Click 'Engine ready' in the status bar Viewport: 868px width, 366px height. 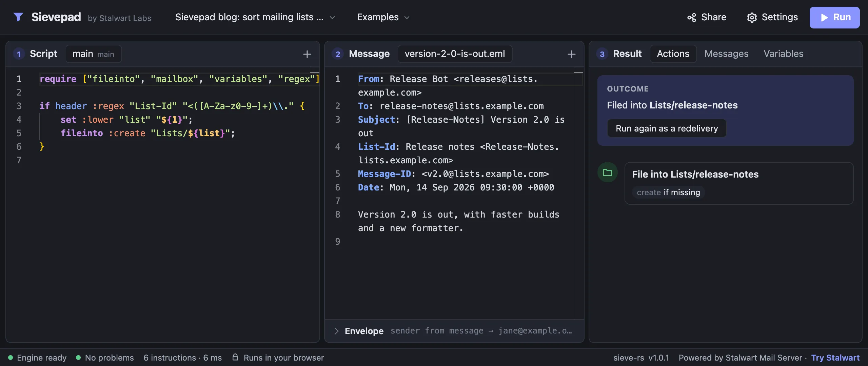(x=42, y=358)
